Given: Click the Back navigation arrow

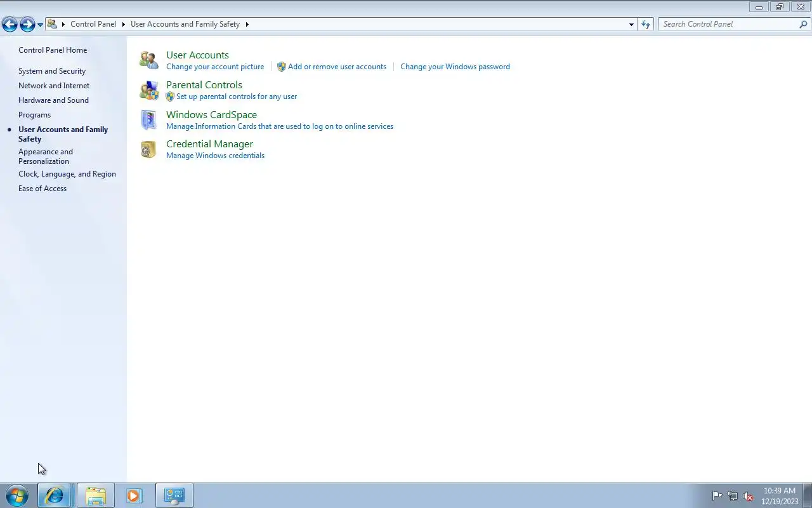Looking at the screenshot, I should 10,25.
